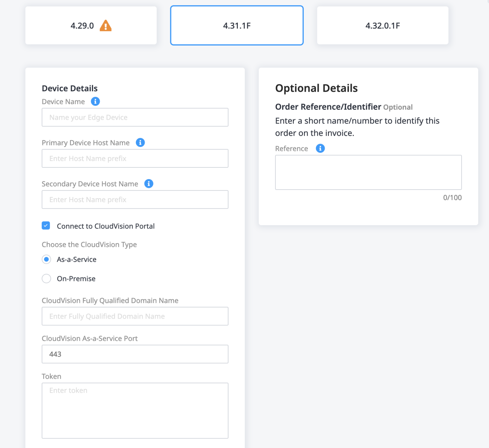Click the Device Details heading
Screen dimensions: 489x448
click(70, 88)
